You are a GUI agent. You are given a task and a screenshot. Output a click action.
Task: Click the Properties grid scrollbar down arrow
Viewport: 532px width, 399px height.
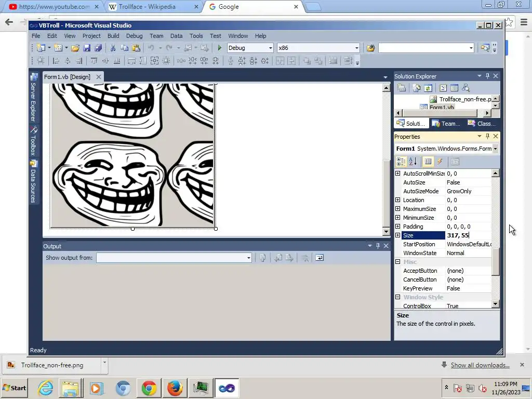click(495, 304)
